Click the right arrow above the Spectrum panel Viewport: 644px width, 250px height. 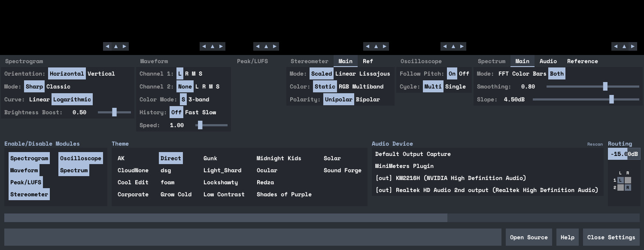click(633, 46)
